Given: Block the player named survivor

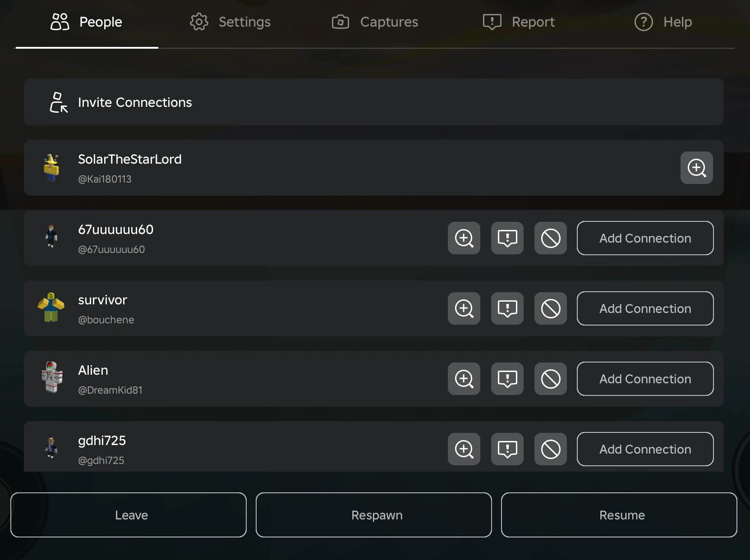Looking at the screenshot, I should coord(550,308).
